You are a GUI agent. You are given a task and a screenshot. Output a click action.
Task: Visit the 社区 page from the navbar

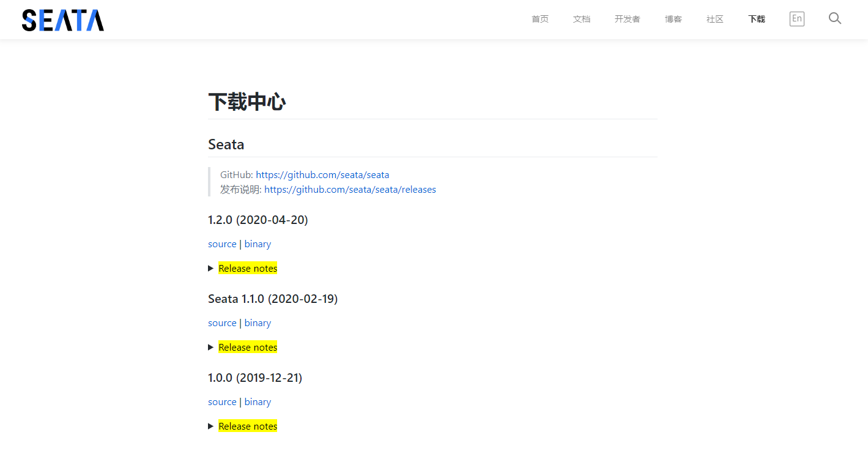pos(714,19)
